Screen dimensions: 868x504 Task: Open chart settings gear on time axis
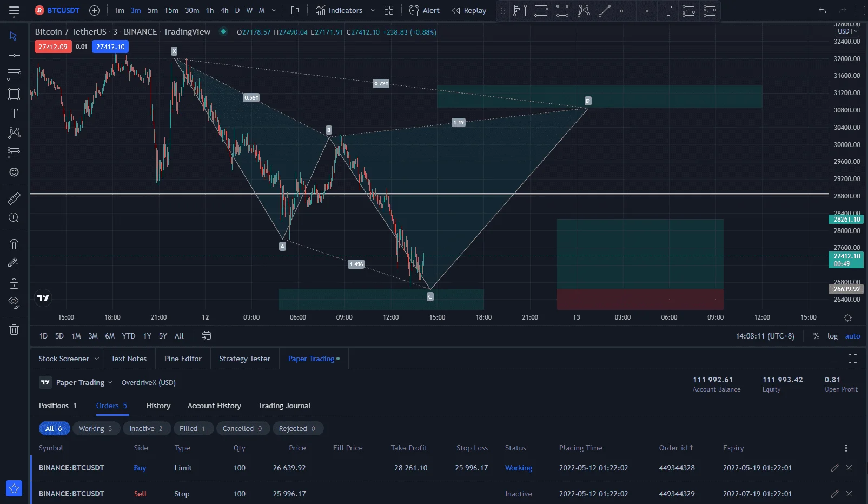pyautogui.click(x=847, y=317)
